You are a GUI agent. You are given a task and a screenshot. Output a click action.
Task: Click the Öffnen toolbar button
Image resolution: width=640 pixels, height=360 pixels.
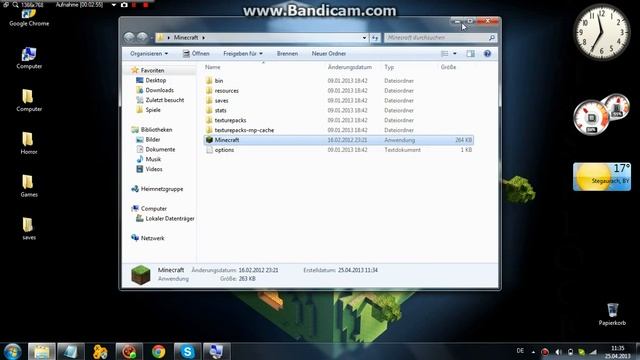(x=196, y=53)
